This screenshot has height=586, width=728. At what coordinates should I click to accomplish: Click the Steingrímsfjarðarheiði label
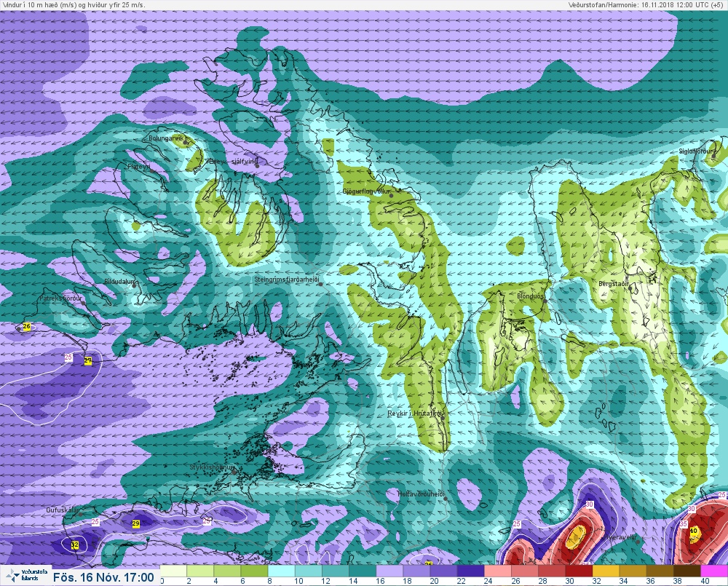click(x=288, y=280)
